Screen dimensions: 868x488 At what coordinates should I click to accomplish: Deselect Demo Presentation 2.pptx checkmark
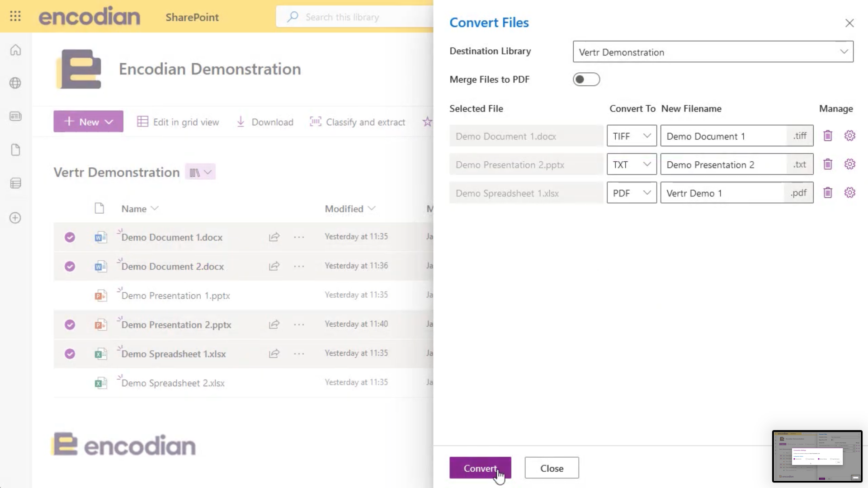[70, 324]
